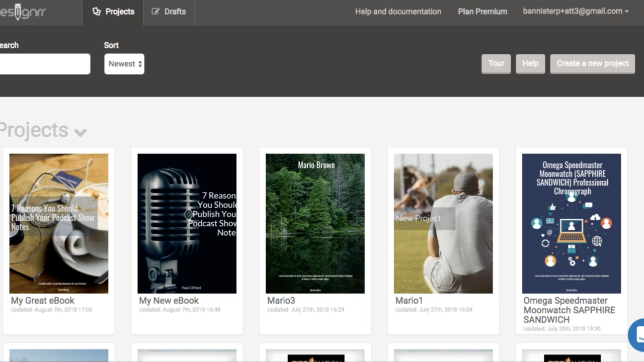This screenshot has width=644, height=362.
Task: Open the Mario1 project thumbnail
Action: (x=443, y=223)
